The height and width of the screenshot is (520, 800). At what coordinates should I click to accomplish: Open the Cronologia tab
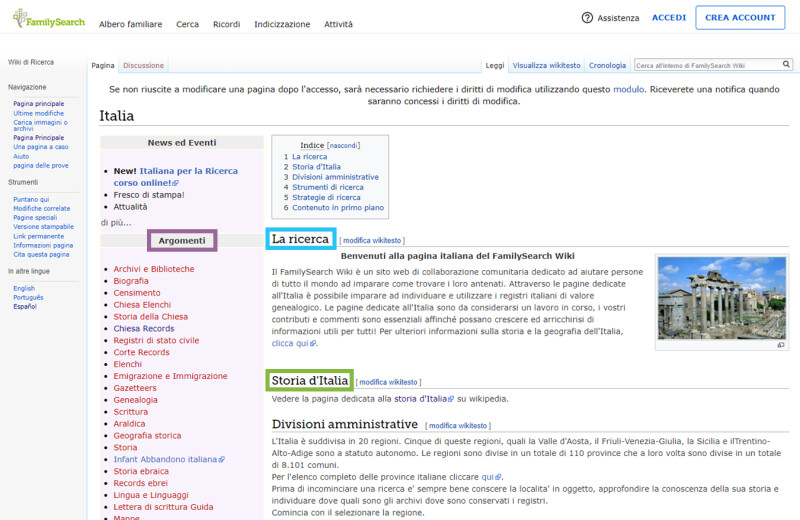click(607, 65)
